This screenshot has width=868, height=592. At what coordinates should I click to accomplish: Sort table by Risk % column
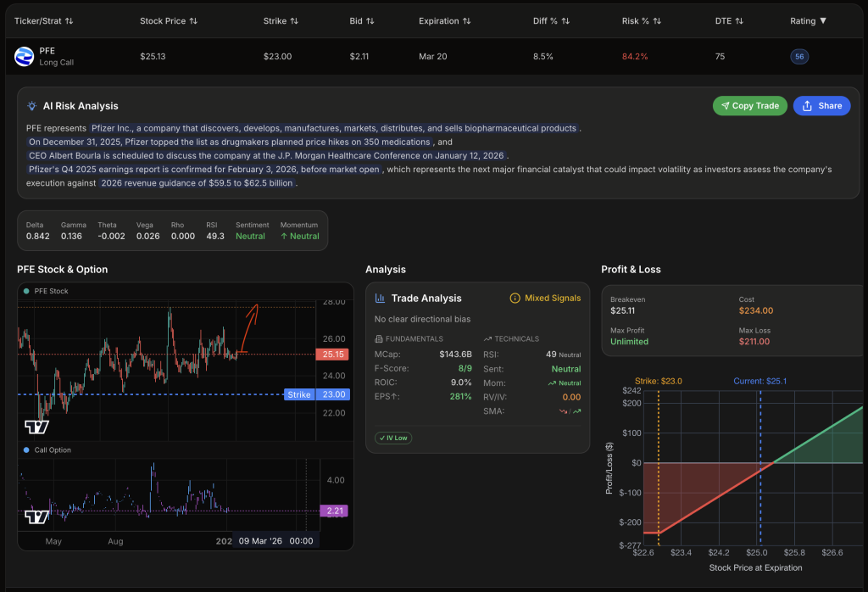click(642, 20)
